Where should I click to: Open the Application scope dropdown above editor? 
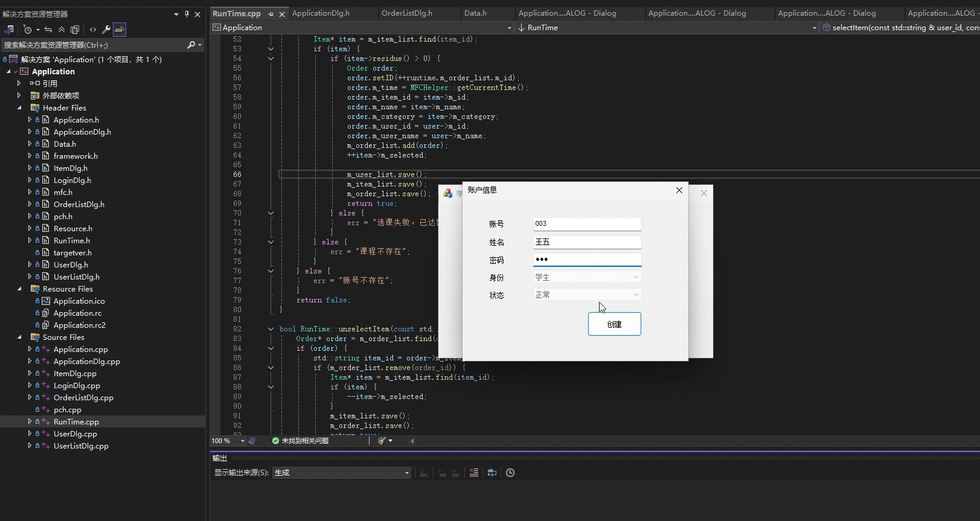pyautogui.click(x=362, y=28)
